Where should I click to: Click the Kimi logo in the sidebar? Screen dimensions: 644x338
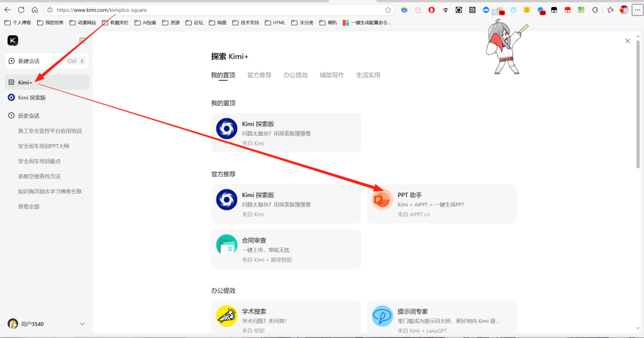pos(13,40)
